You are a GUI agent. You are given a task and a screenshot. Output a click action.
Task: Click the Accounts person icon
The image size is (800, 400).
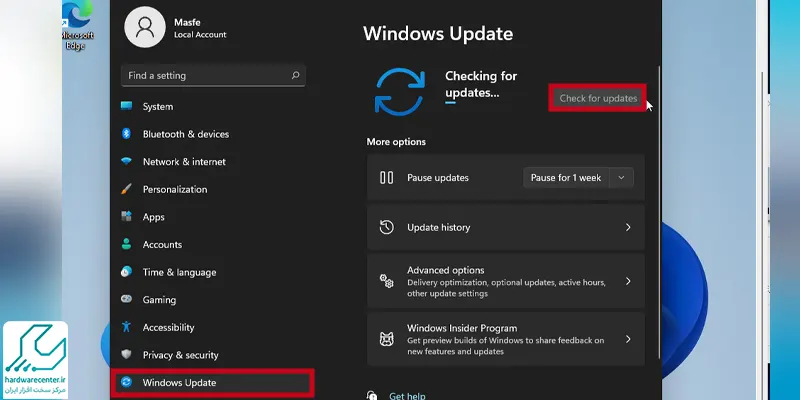coord(127,244)
